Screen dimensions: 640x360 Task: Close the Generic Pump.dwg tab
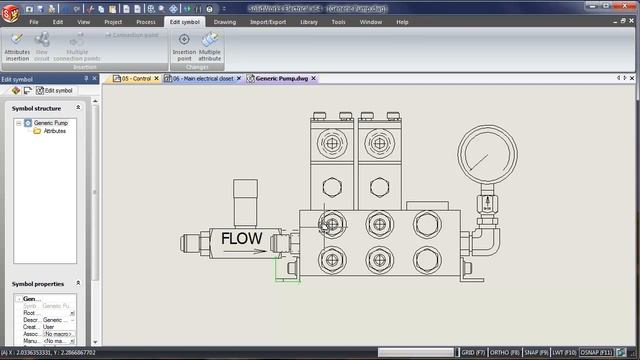[x=313, y=78]
